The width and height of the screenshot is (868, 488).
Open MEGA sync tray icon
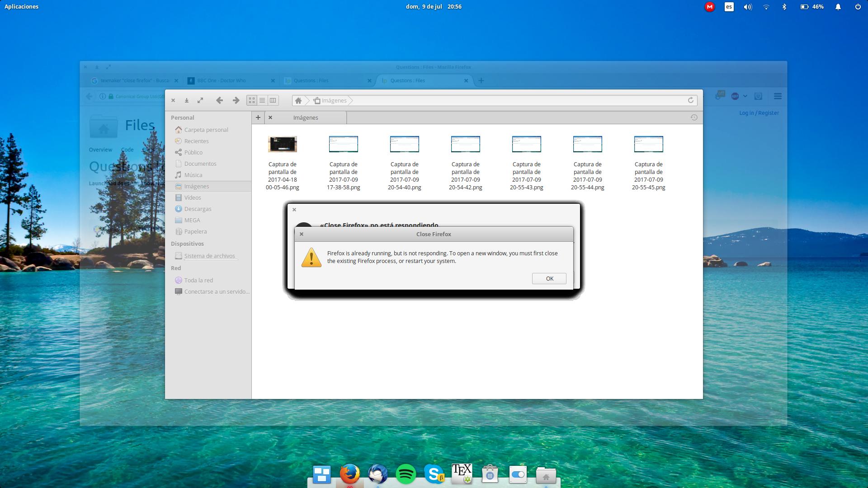(710, 7)
